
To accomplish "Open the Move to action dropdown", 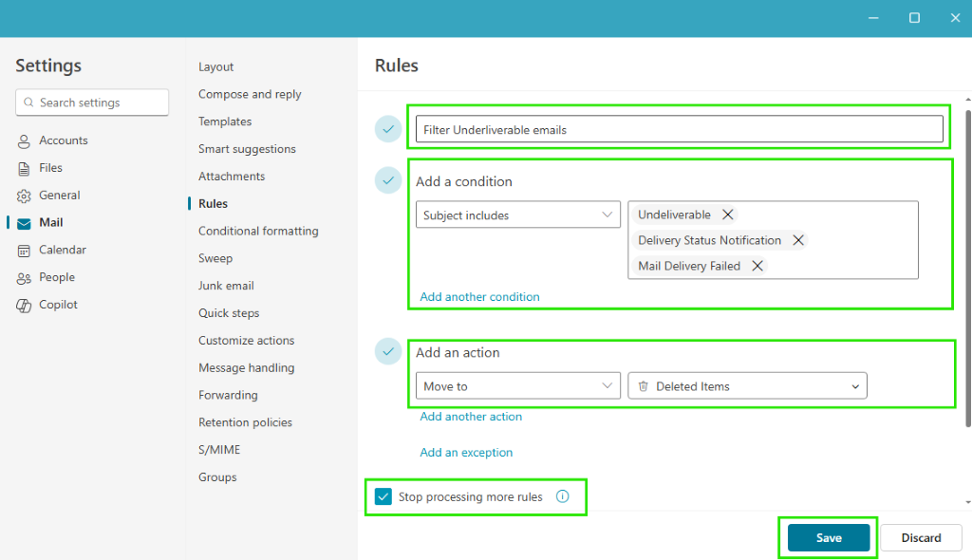I will coord(517,385).
